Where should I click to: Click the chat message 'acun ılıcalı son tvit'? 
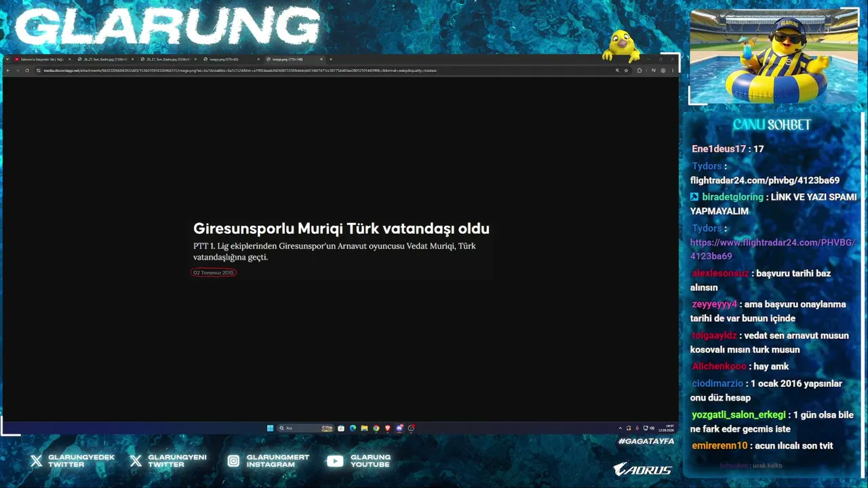(795, 446)
